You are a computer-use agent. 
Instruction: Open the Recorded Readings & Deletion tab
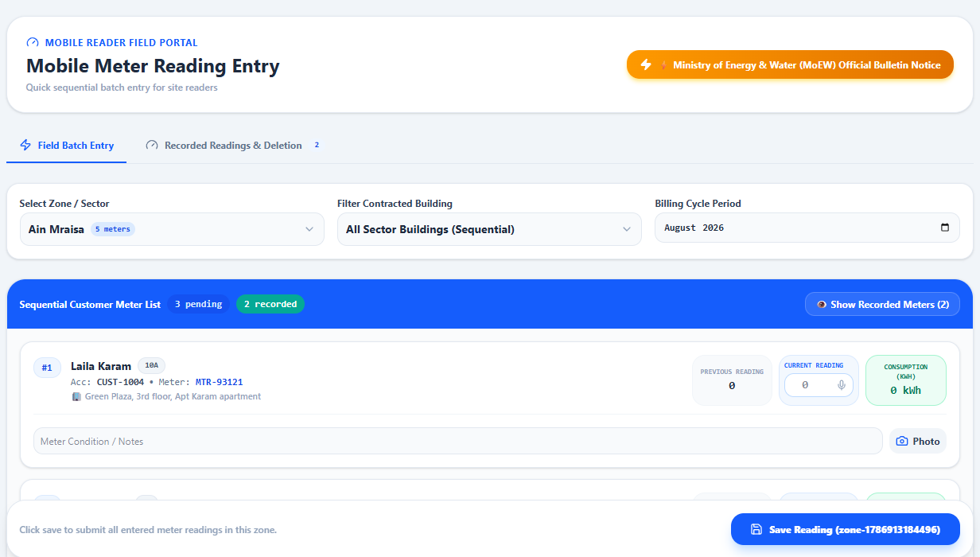pos(233,146)
